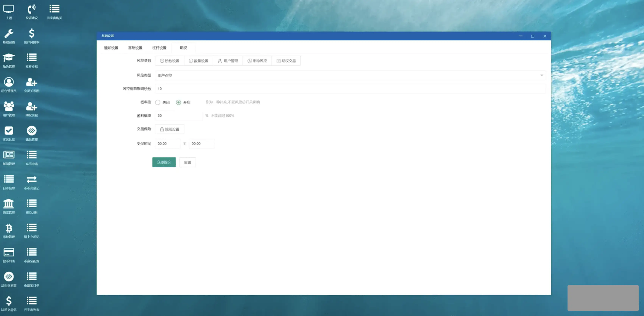This screenshot has height=316, width=644.
Task: Open 投诉建议 phone icon
Action: pos(31,9)
